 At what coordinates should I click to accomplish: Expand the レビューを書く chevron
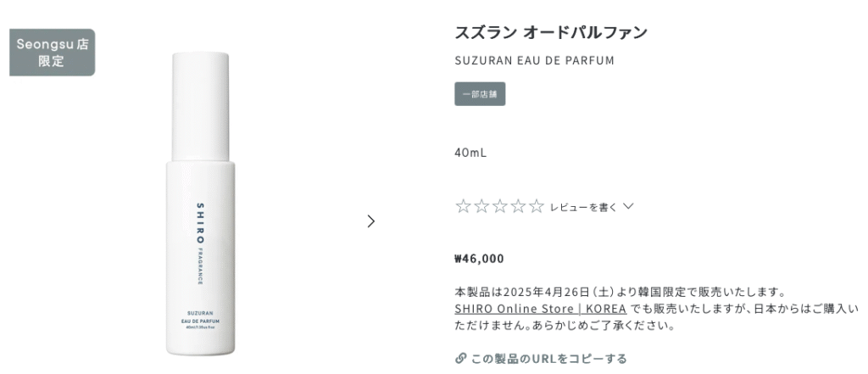pos(628,207)
